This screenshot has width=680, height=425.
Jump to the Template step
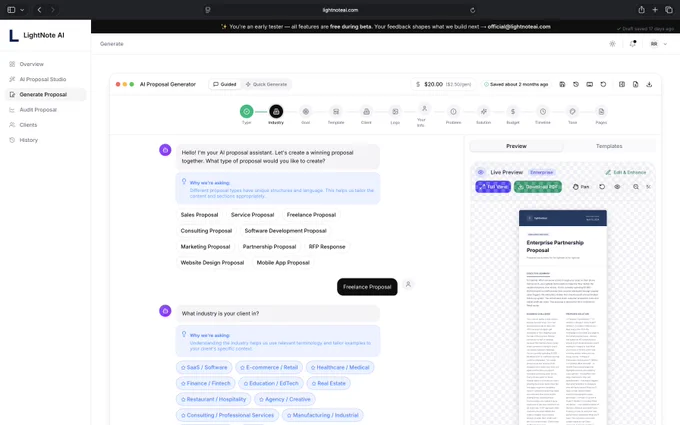336,111
